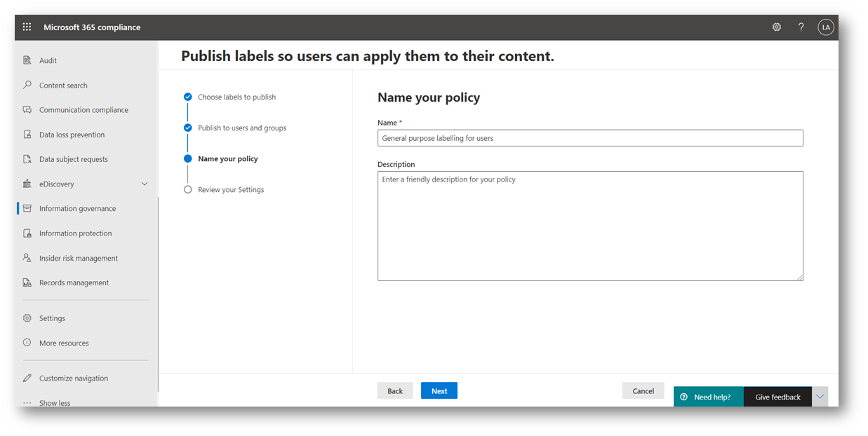Click the Show less ellipsis icon
The height and width of the screenshot is (436, 868).
point(27,402)
